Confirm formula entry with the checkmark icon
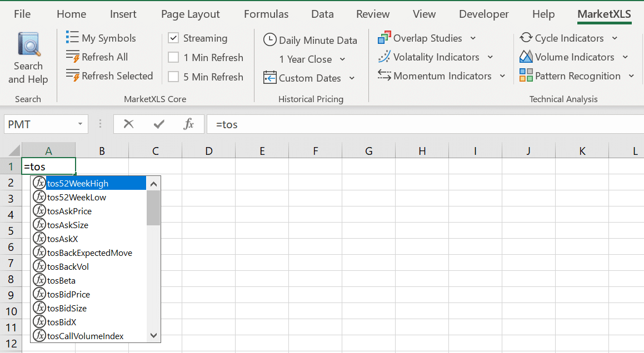The height and width of the screenshot is (353, 644). coord(159,124)
